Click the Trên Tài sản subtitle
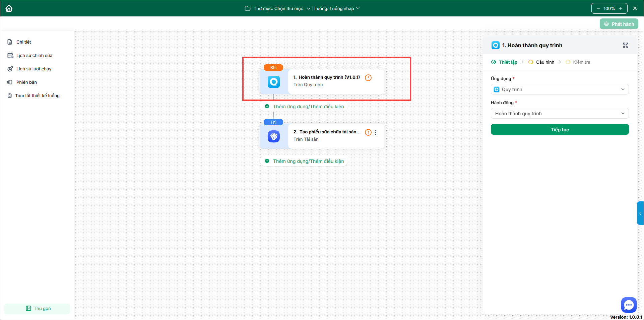644x320 pixels. click(306, 139)
